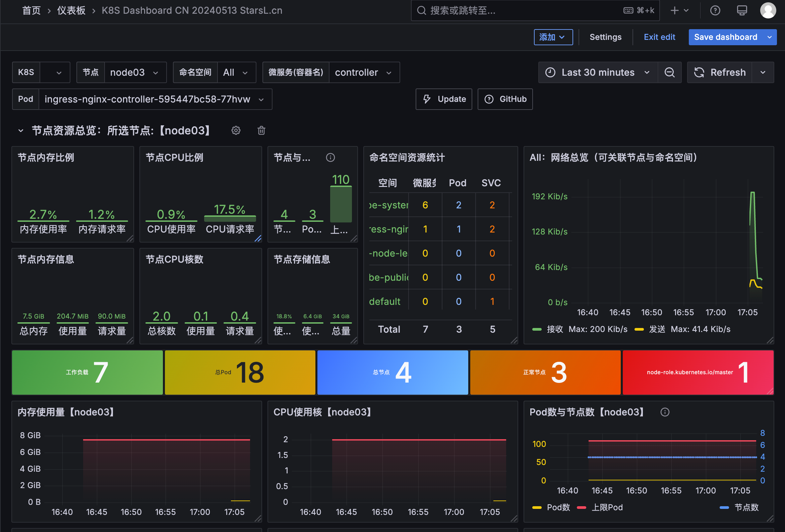Collapse the 节点资源总览 row

(21, 130)
